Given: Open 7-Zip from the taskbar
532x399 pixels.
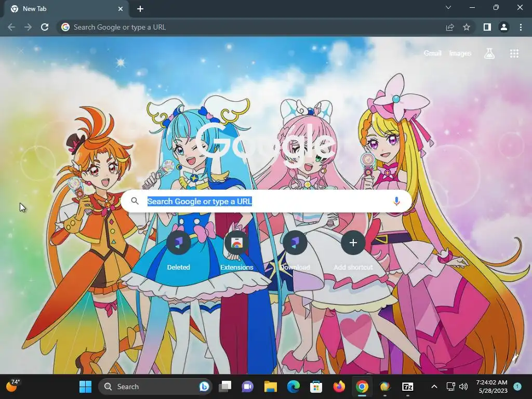Looking at the screenshot, I should point(407,387).
